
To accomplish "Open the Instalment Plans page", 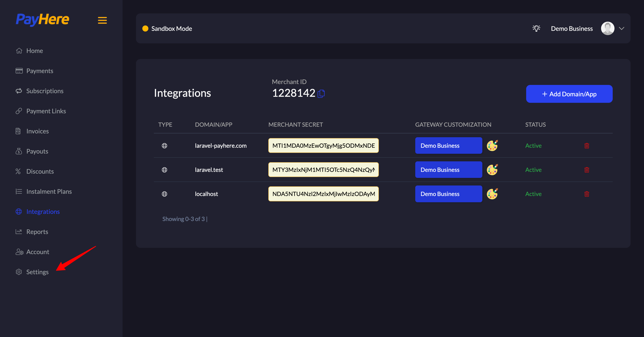I will (49, 191).
